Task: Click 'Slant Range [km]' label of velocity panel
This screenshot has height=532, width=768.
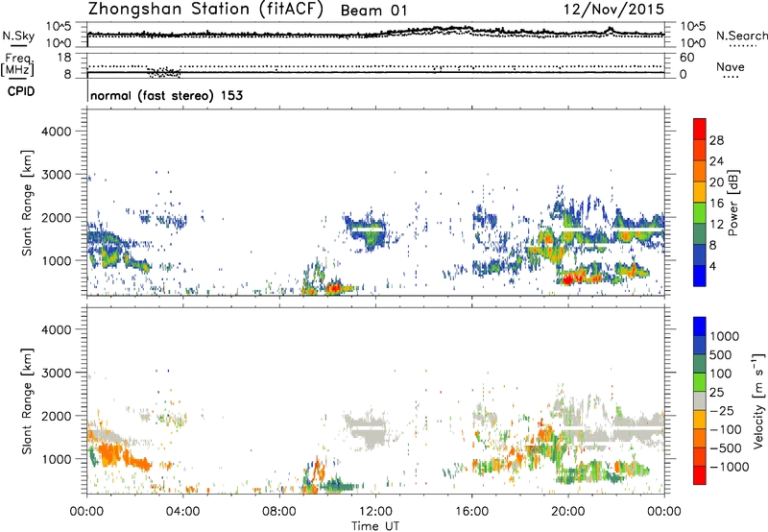Action: click(x=26, y=400)
